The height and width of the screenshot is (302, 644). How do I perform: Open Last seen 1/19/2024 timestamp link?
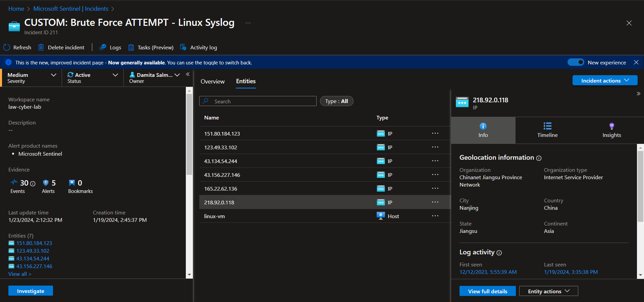571,272
